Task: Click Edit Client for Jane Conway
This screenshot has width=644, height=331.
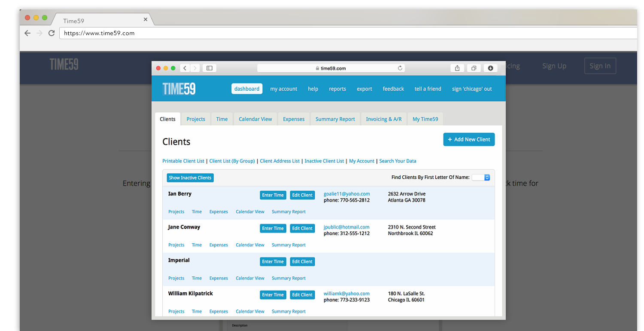Action: pyautogui.click(x=302, y=228)
